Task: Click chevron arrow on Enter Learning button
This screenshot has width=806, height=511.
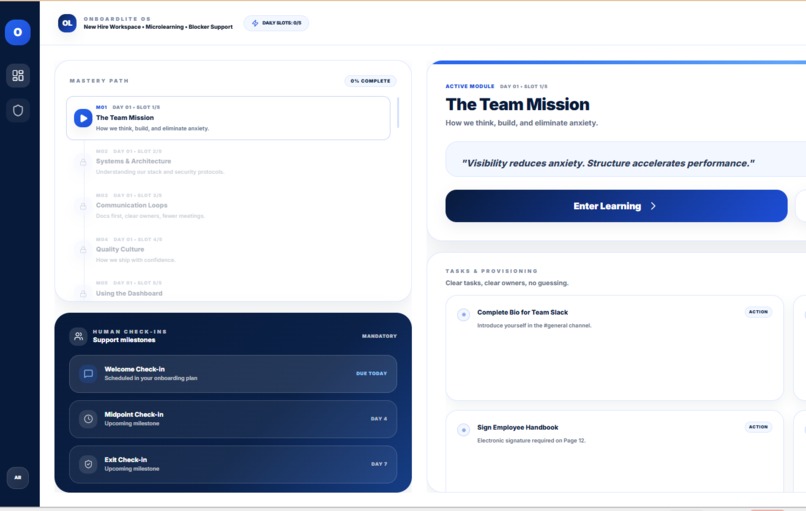Action: [653, 206]
